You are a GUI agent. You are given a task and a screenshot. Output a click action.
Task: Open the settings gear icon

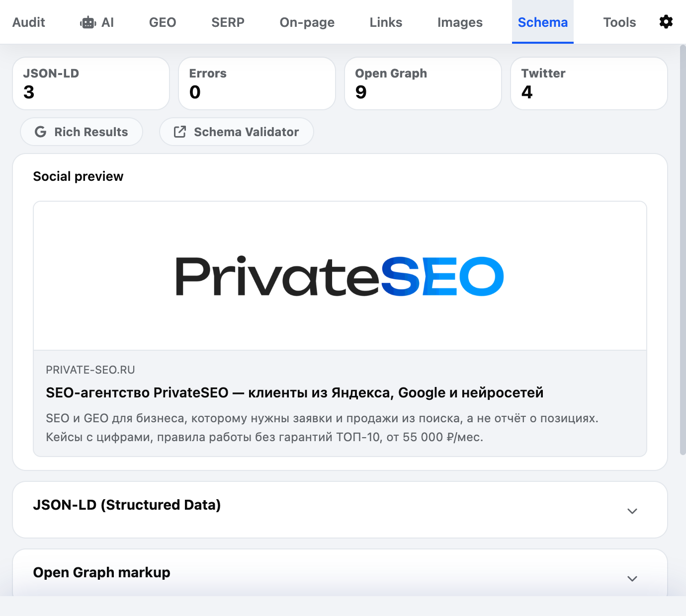click(666, 22)
